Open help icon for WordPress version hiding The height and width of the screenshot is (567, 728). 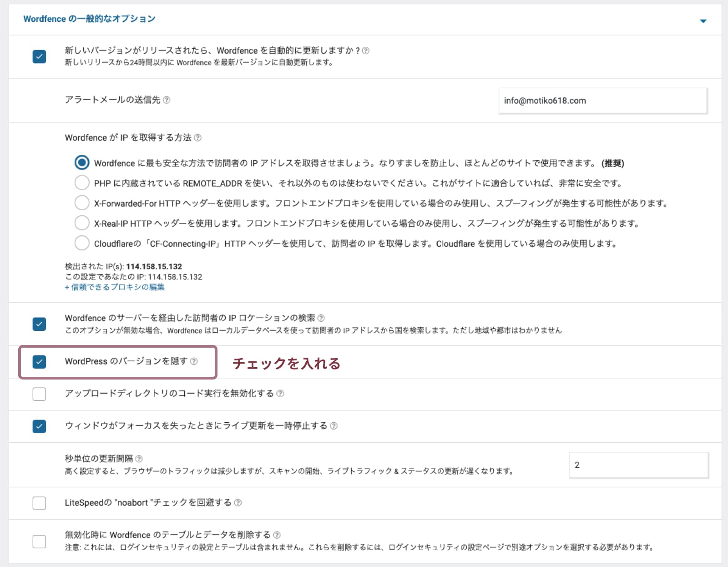[194, 361]
